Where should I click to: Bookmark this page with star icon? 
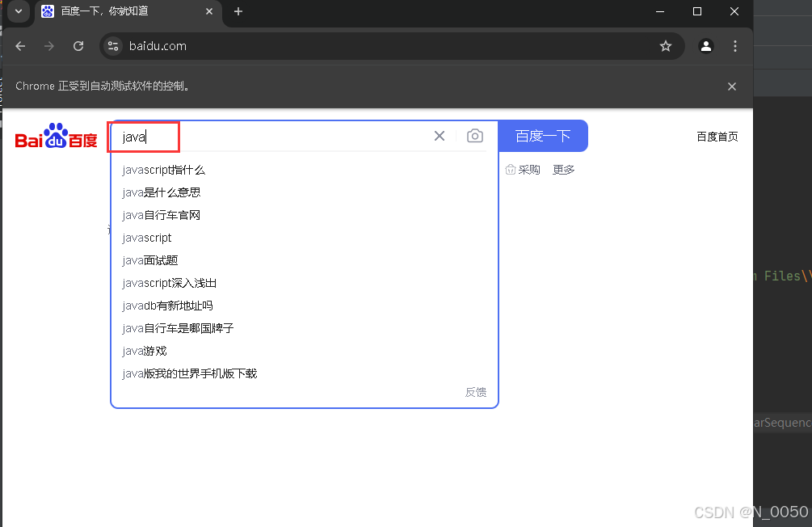pyautogui.click(x=666, y=46)
